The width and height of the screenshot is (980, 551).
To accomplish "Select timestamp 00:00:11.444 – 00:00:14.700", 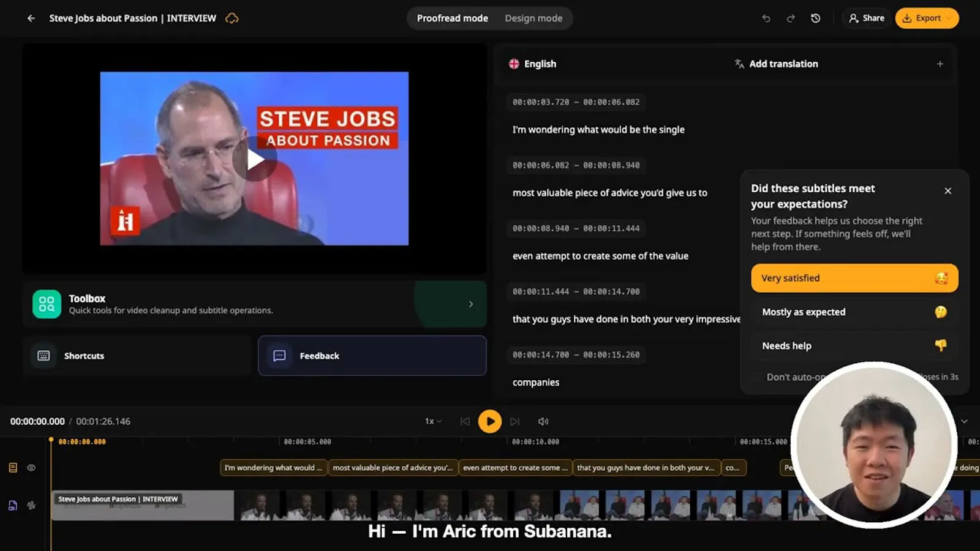I will point(576,291).
